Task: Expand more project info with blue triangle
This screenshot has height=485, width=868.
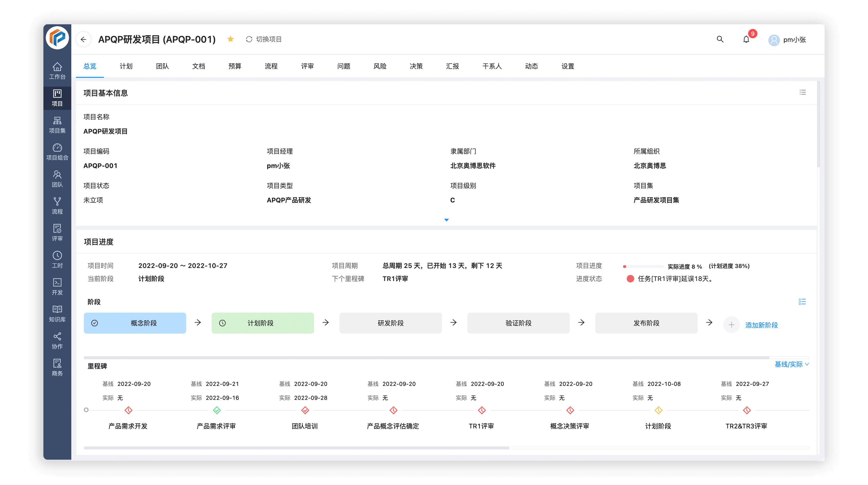Action: pyautogui.click(x=446, y=220)
